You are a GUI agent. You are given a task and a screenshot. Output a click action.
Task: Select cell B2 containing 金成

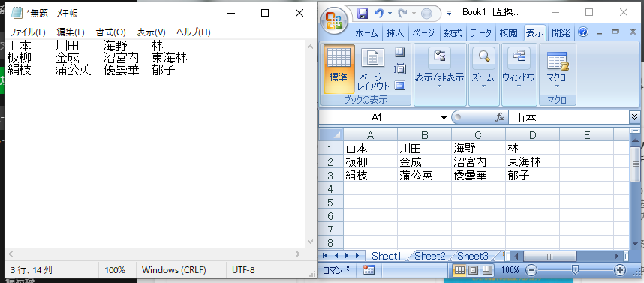424,162
